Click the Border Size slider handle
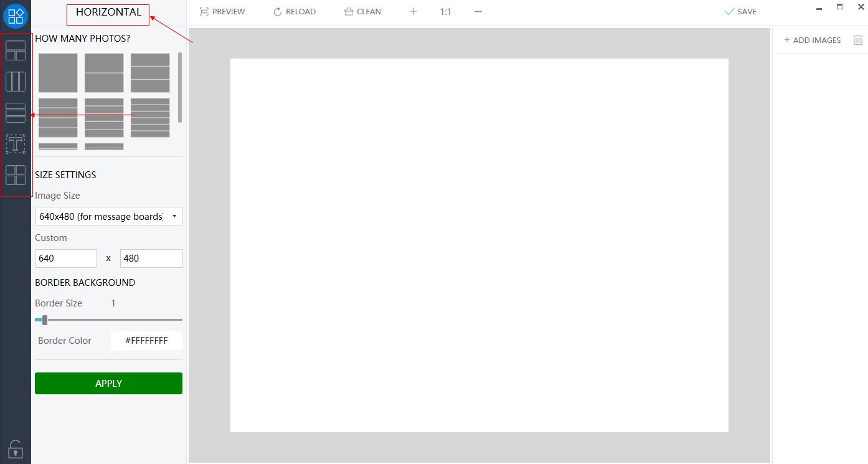868x464 pixels. (x=44, y=320)
